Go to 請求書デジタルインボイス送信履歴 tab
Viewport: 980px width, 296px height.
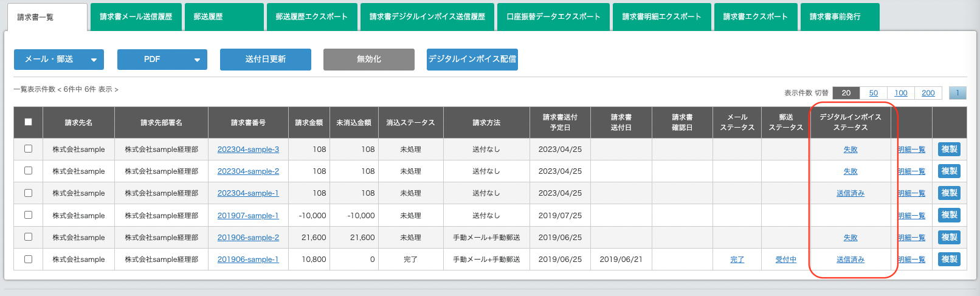427,17
